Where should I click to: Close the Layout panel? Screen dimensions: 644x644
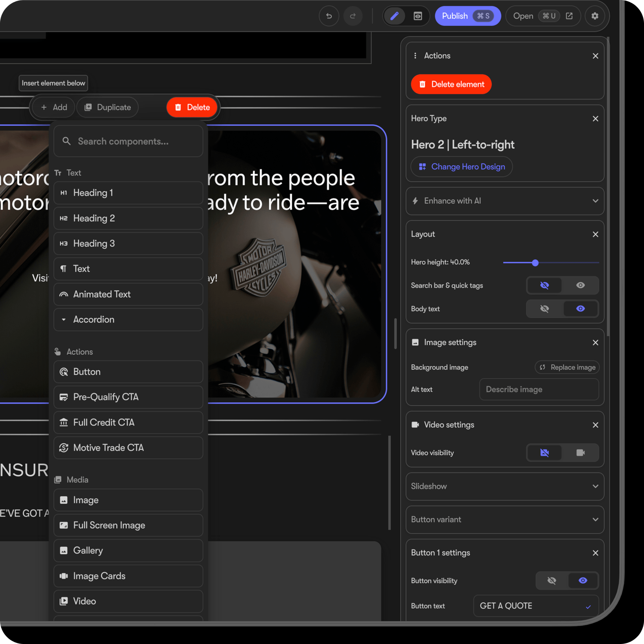(595, 234)
